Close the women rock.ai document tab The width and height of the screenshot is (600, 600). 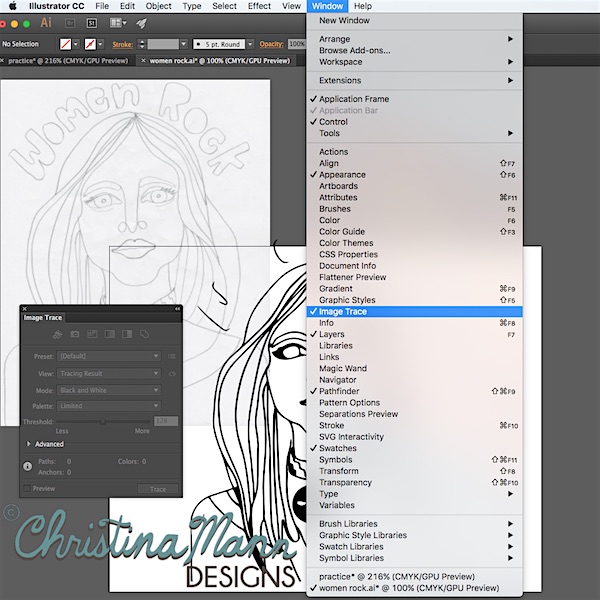pyautogui.click(x=143, y=61)
